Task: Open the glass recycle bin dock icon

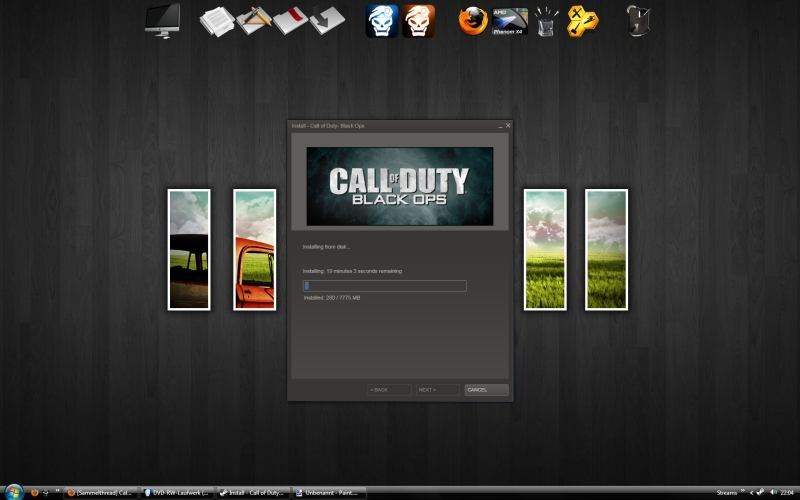Action: pyautogui.click(x=546, y=21)
